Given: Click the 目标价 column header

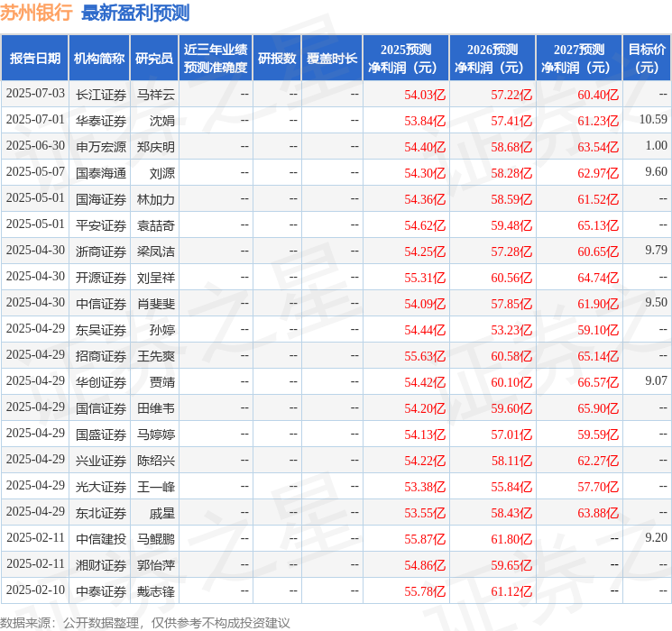Looking at the screenshot, I should coord(647,58).
